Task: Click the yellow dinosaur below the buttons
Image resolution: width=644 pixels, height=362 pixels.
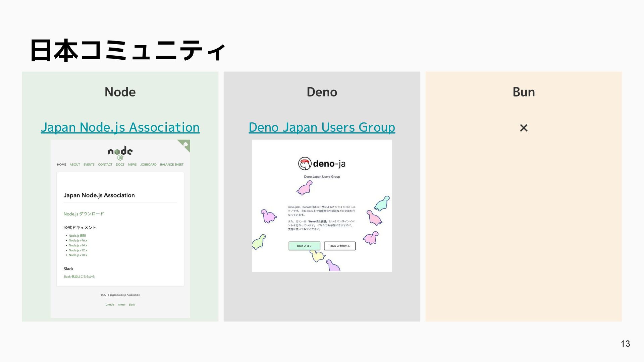Action: [317, 256]
